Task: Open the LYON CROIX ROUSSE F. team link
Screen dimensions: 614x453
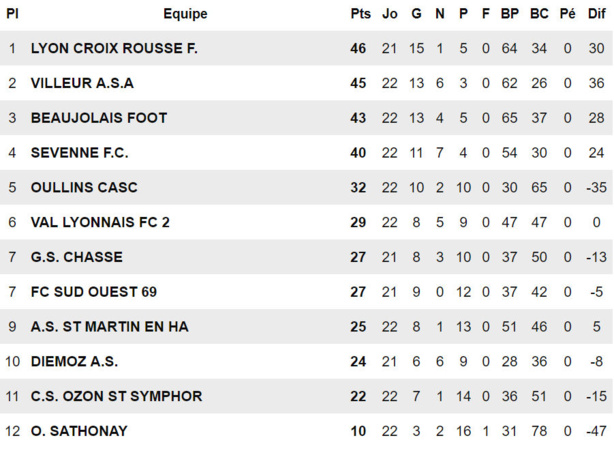Action: (114, 49)
